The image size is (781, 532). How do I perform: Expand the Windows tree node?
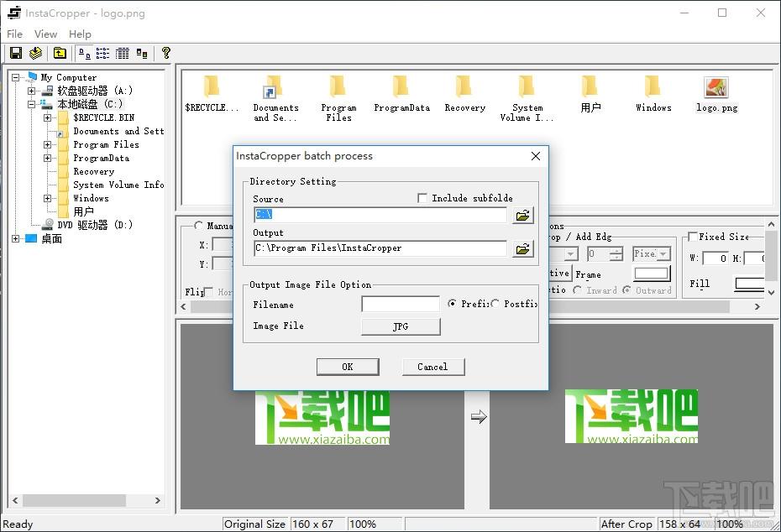(x=47, y=198)
